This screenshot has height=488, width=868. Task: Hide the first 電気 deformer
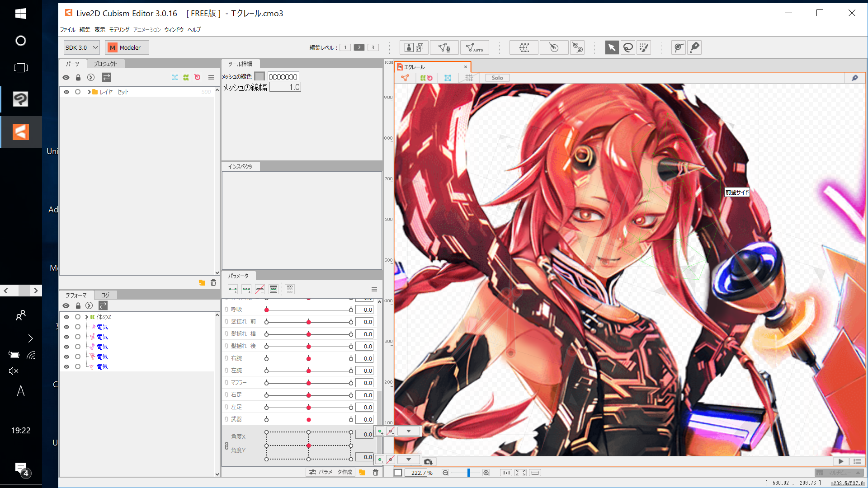point(66,327)
